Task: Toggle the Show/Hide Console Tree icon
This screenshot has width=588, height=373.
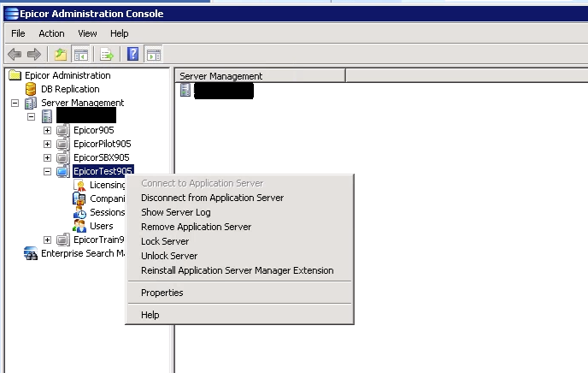Action: (x=80, y=55)
